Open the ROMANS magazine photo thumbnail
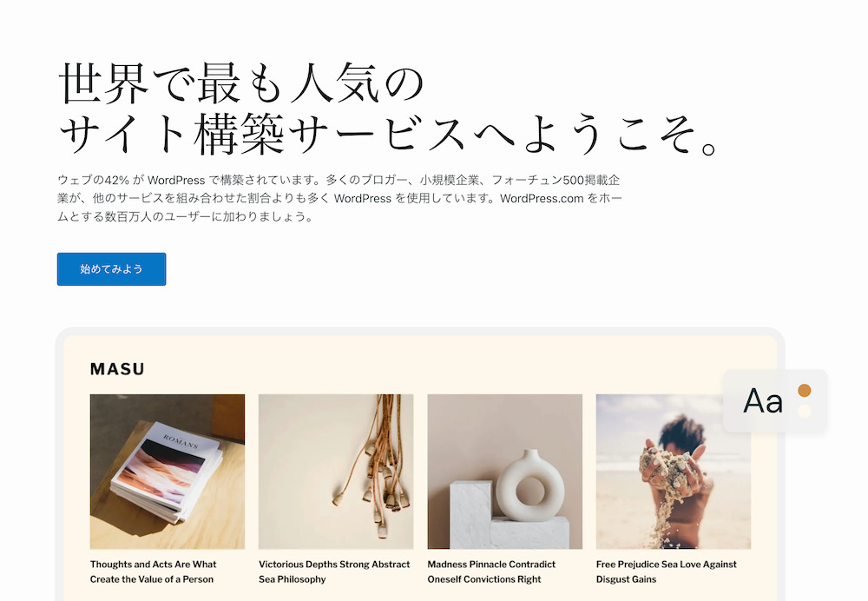The height and width of the screenshot is (601, 868). (x=168, y=472)
